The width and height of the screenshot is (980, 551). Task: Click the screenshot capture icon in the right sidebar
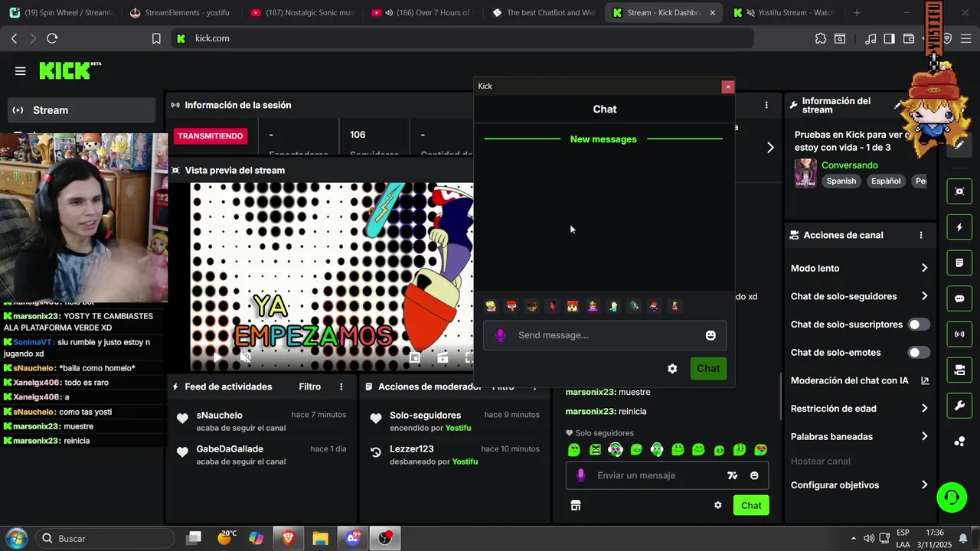coord(959,191)
